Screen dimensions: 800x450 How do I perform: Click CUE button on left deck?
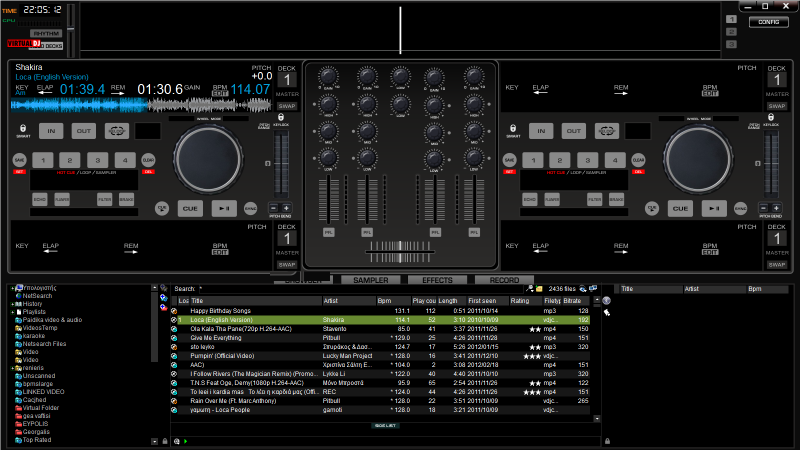(190, 209)
